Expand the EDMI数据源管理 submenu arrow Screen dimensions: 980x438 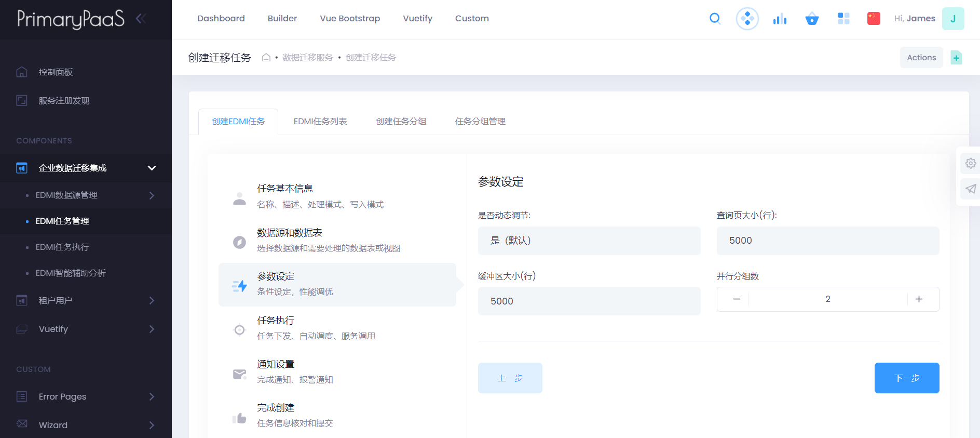point(152,195)
